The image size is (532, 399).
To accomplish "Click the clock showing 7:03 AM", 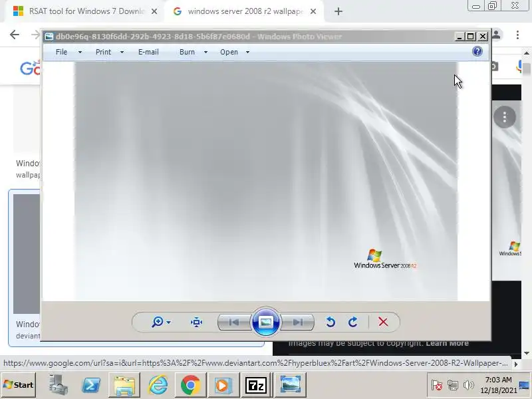I will [x=498, y=385].
